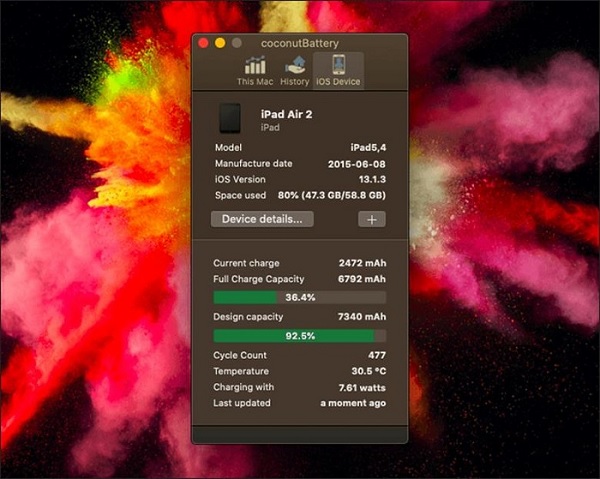Click the Space used 80% value

point(331,195)
